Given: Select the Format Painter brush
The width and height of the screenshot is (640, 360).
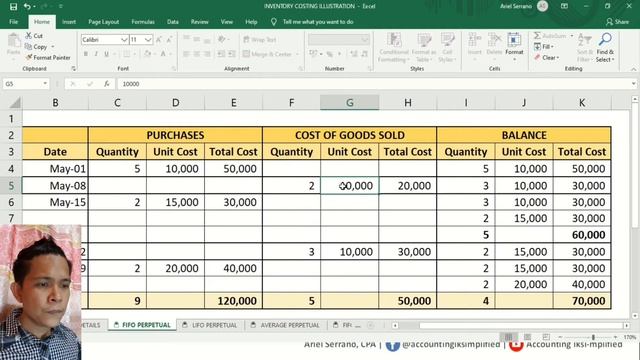Looking at the screenshot, I should [29, 58].
